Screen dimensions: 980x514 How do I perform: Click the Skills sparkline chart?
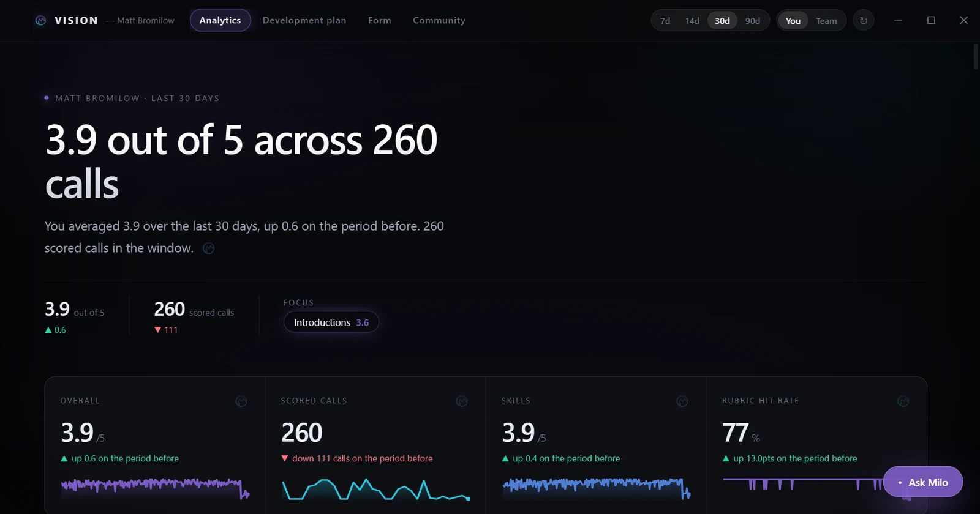tap(596, 488)
